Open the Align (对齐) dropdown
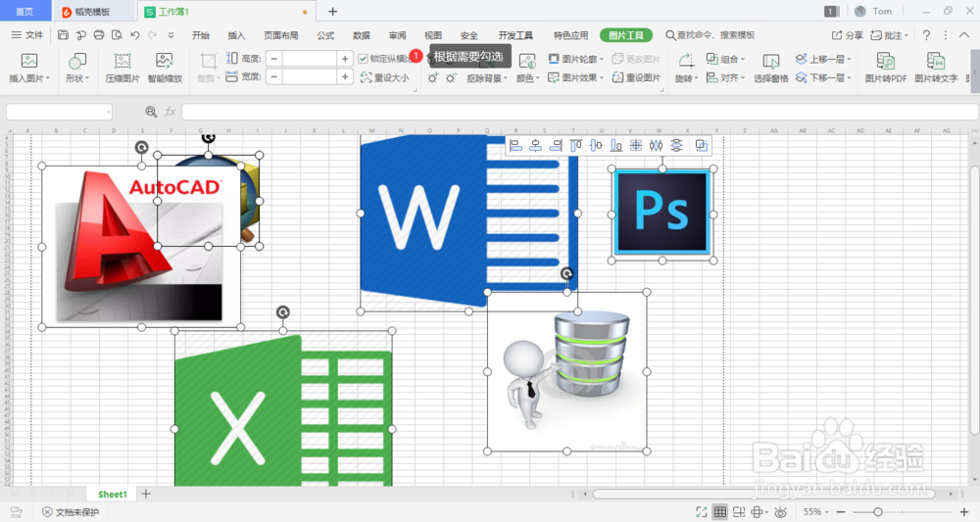980x522 pixels. tap(725, 77)
